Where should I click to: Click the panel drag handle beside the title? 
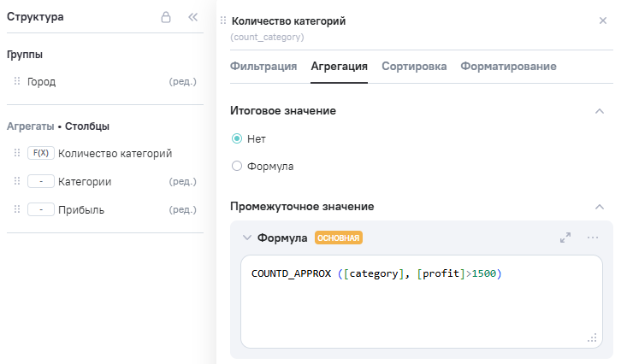223,21
